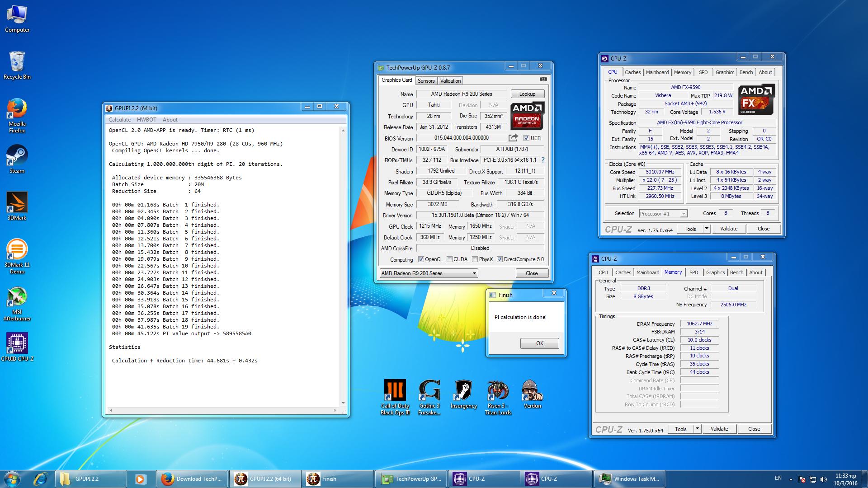The width and height of the screenshot is (868, 488).
Task: Open SPD tab in lower CPU-Z window
Action: click(x=693, y=272)
